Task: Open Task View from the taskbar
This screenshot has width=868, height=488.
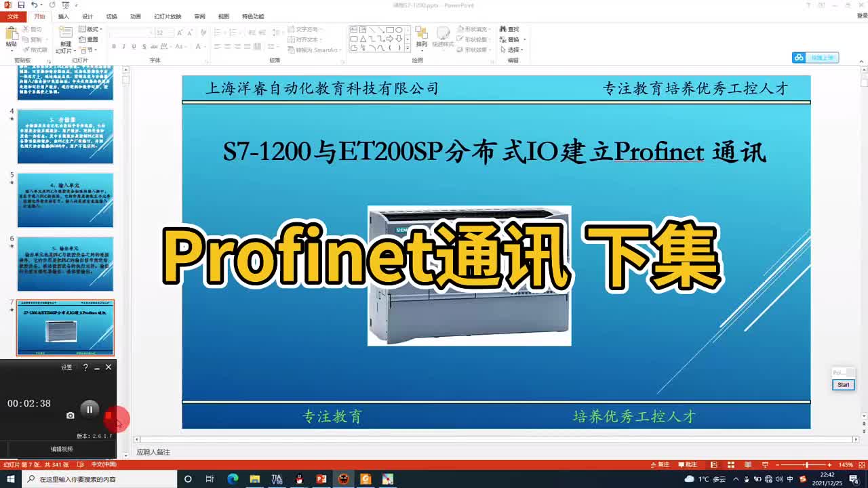Action: [210, 479]
